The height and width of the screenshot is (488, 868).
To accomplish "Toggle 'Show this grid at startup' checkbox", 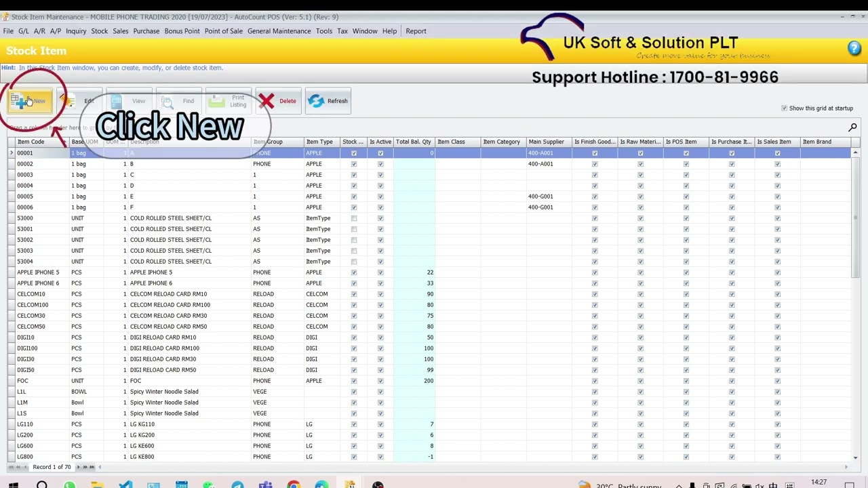I will coord(785,108).
